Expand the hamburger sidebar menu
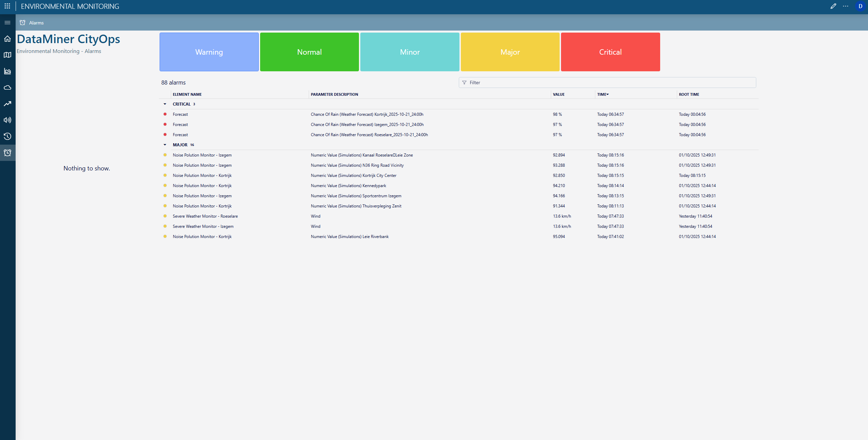Image resolution: width=868 pixels, height=440 pixels. pyautogui.click(x=7, y=23)
